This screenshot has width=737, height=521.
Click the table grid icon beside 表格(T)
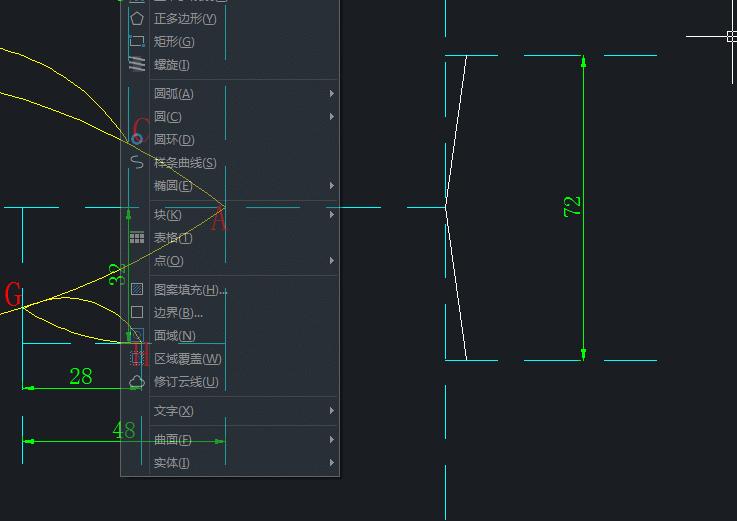coord(137,237)
